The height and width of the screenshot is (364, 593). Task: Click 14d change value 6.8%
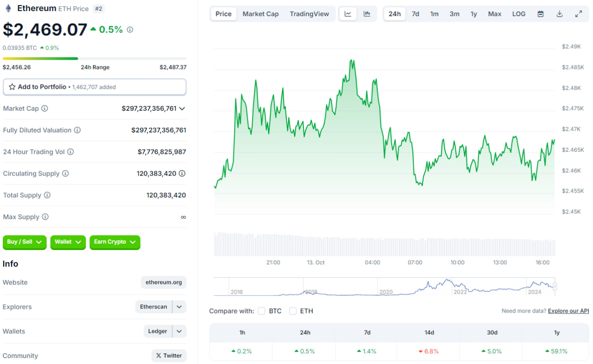click(429, 351)
